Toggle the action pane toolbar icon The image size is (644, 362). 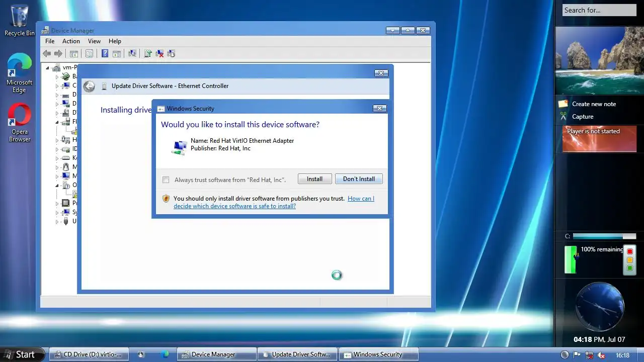coord(116,54)
